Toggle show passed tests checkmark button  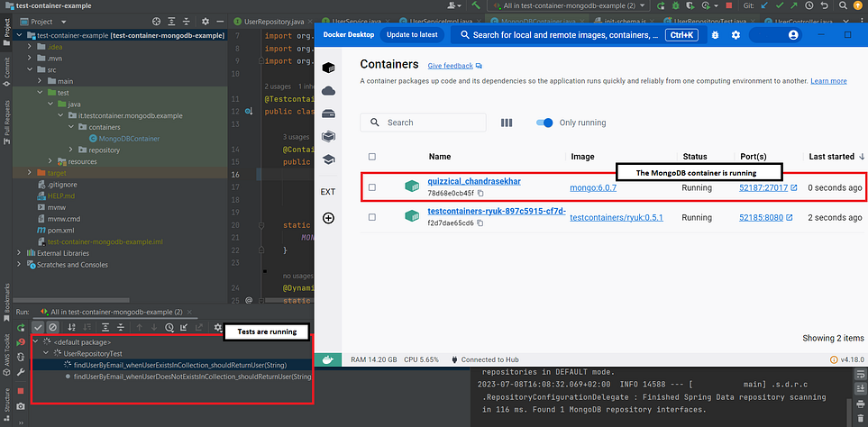click(38, 327)
